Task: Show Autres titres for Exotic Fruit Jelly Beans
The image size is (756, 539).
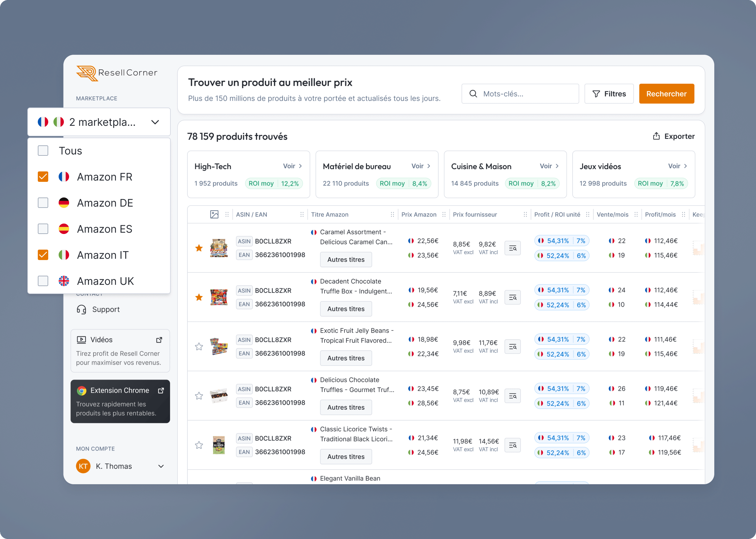Action: [x=346, y=358]
